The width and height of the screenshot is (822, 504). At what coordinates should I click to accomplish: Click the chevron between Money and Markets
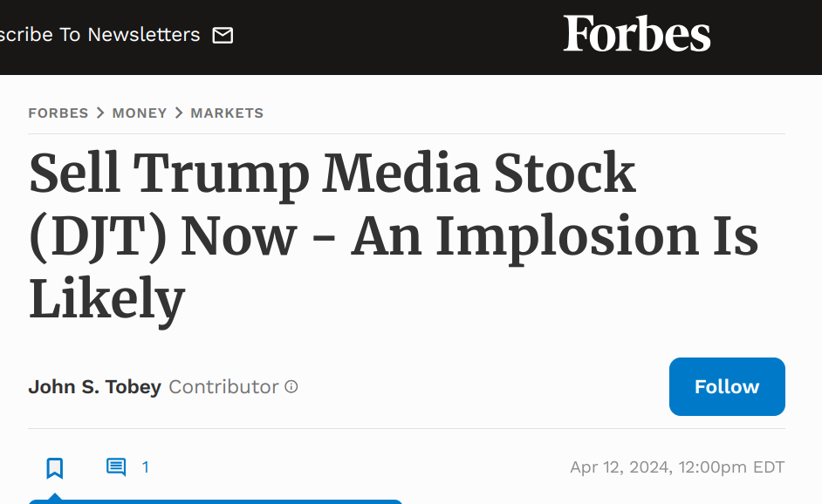[179, 112]
